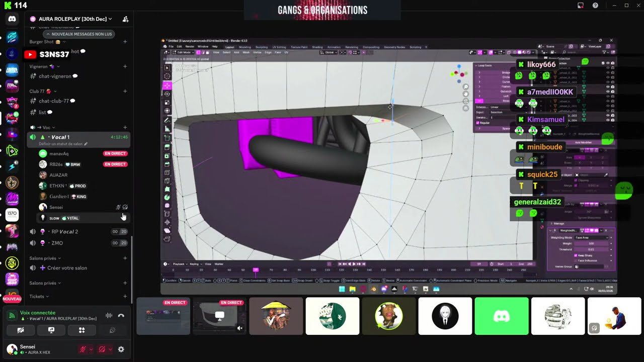Select the Discord logo participant thumbnail
Image resolution: width=644 pixels, height=362 pixels.
pos(502,316)
